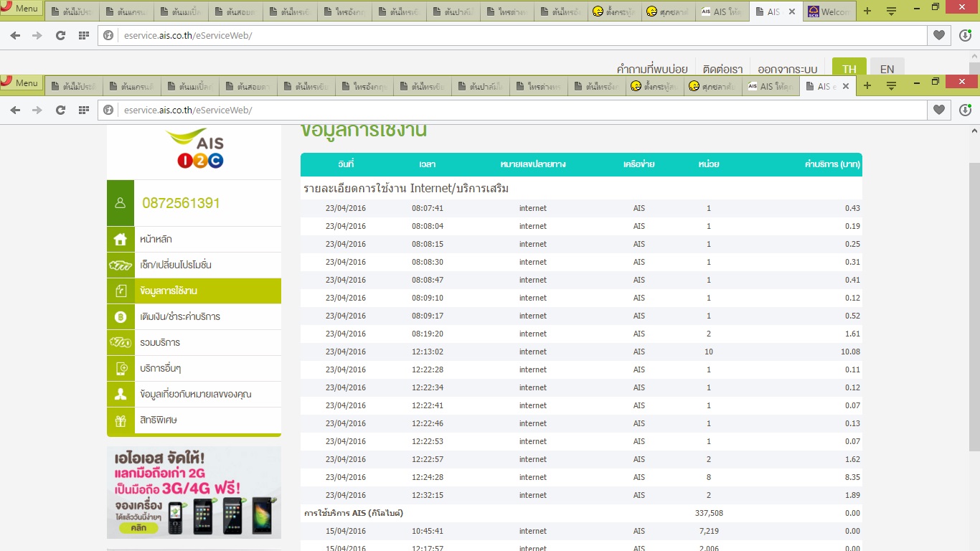Open ติดต่อเรา link in the back window
This screenshot has height=551, width=980.
click(723, 69)
